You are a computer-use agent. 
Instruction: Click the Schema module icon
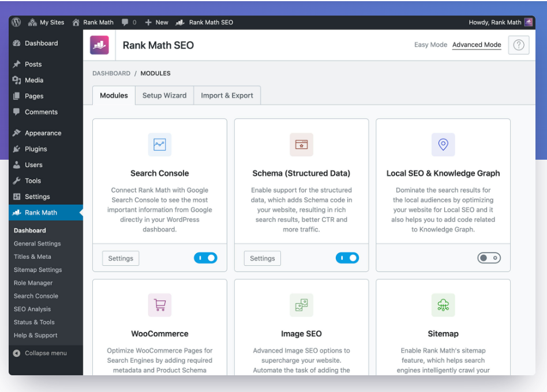[301, 145]
